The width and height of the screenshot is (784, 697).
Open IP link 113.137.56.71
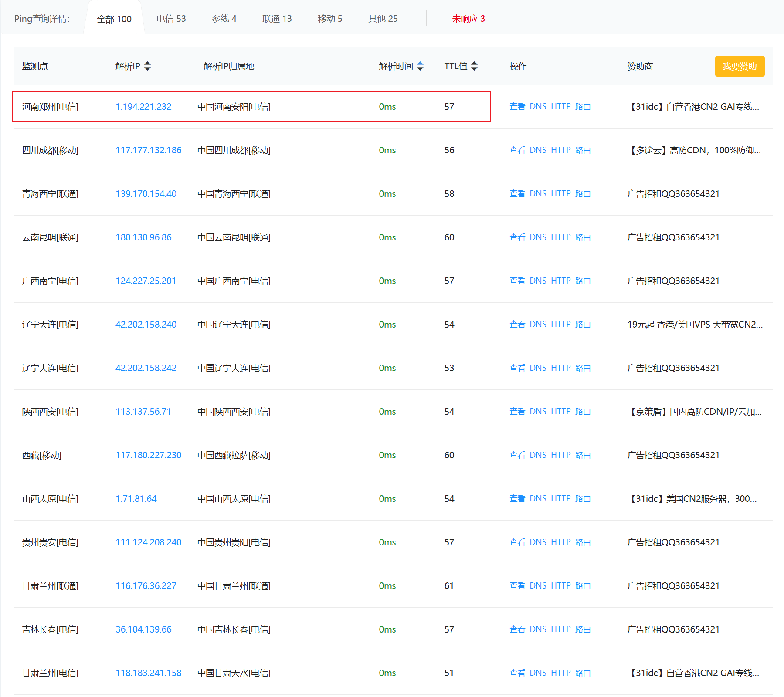[143, 412]
